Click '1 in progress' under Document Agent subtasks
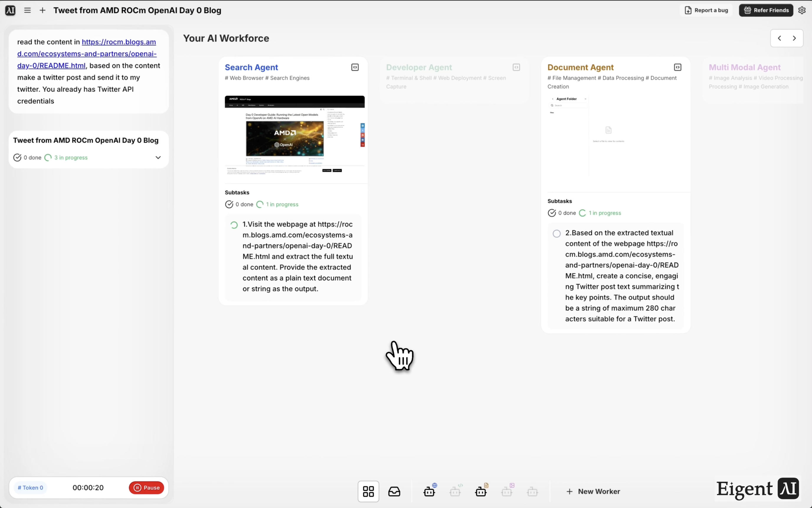Viewport: 812px width, 508px height. [x=600, y=213]
